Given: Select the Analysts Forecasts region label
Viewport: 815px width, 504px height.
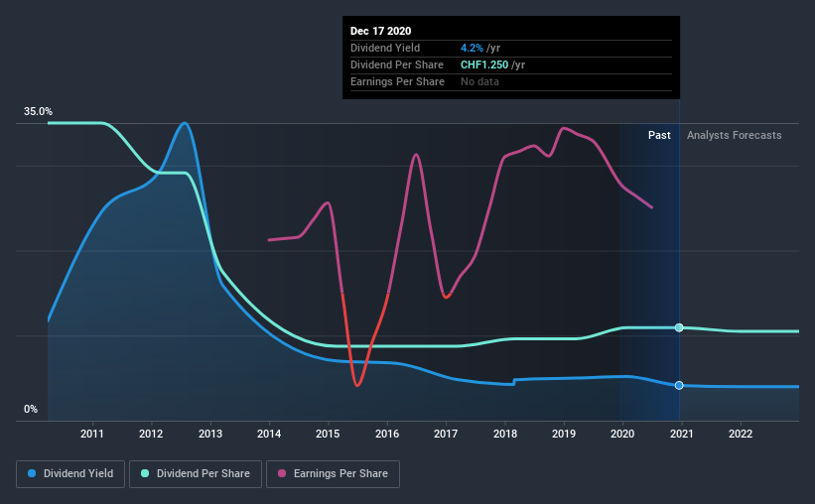Looking at the screenshot, I should click(734, 135).
